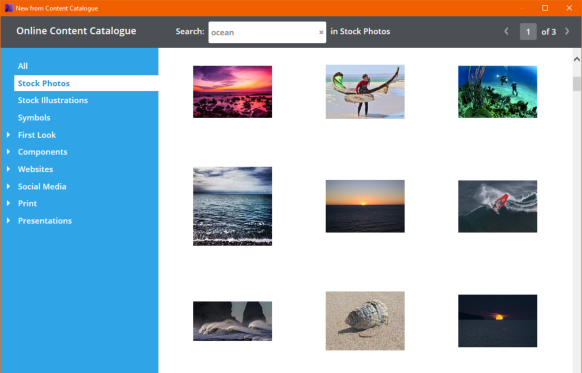Select the seashell on sand photo

[365, 321]
